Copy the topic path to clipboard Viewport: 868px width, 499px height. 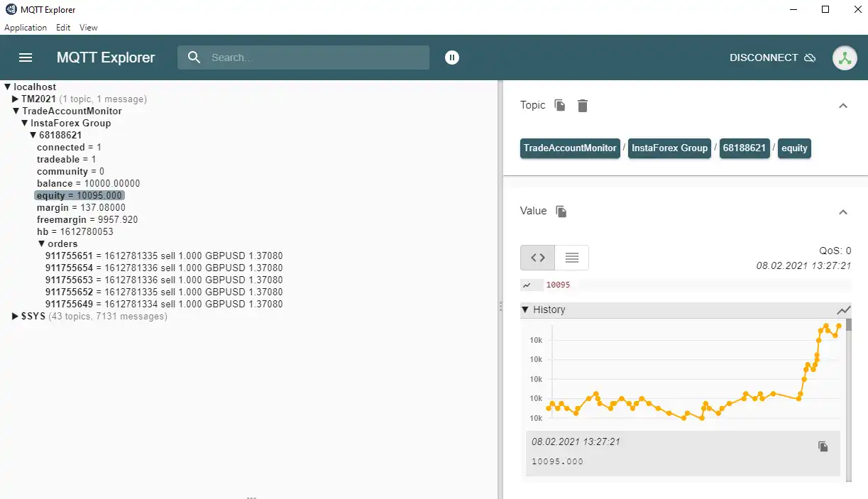(x=560, y=105)
